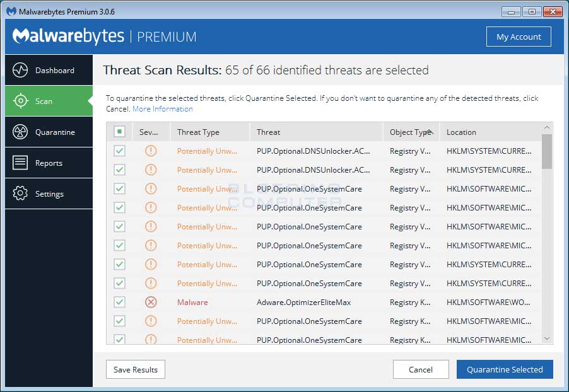Uncheck the second PUP.Optional.DNSUnlocker row checkbox

click(x=119, y=170)
